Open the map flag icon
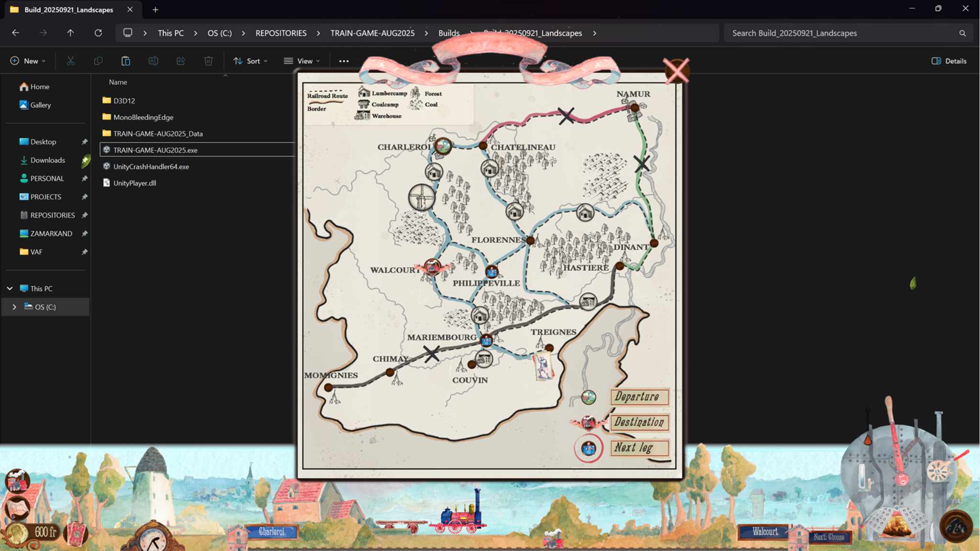The height and width of the screenshot is (551, 980). [x=17, y=508]
